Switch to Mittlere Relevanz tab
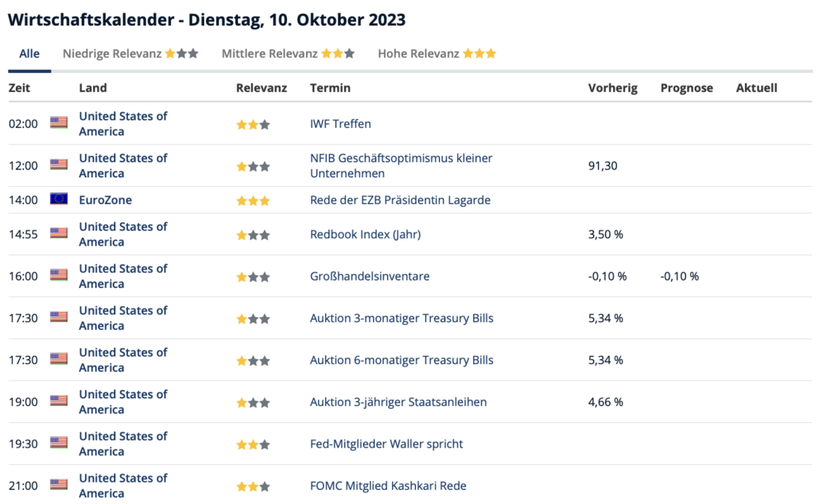This screenshot has height=504, width=819. point(289,54)
